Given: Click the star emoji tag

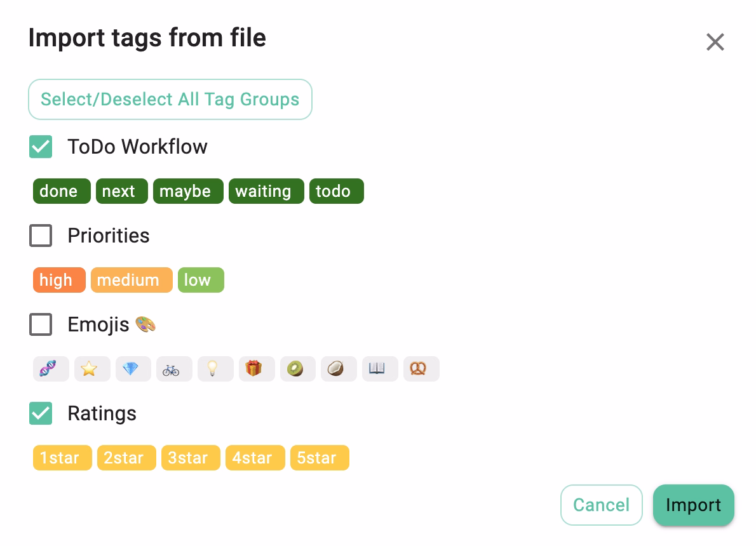Looking at the screenshot, I should tap(92, 369).
